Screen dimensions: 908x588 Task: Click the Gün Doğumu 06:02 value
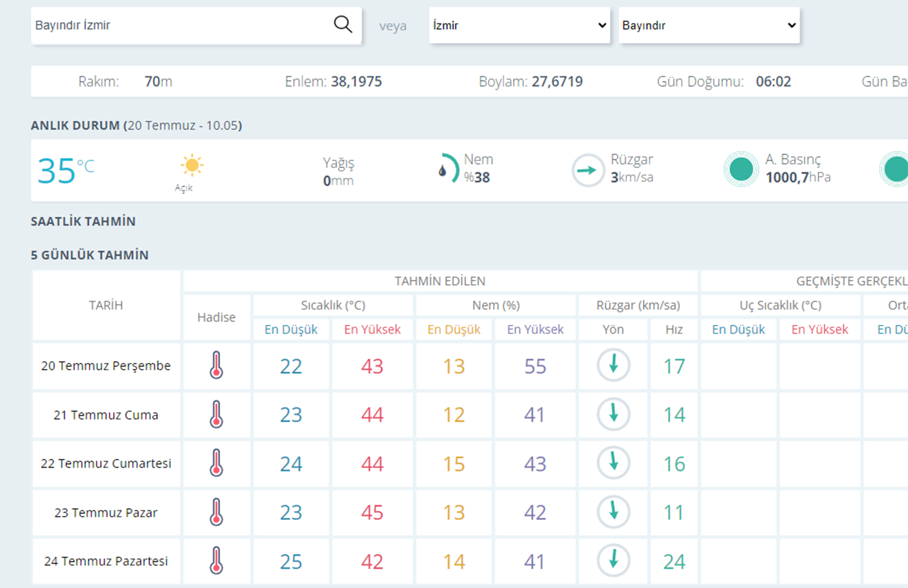(x=773, y=82)
